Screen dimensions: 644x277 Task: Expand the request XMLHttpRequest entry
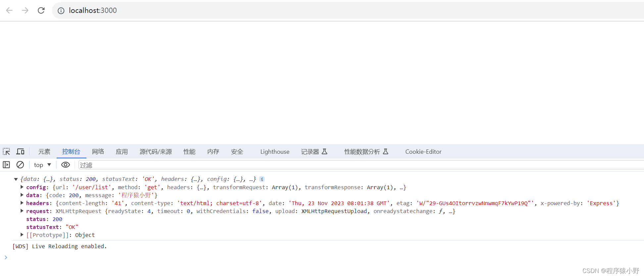[22, 211]
